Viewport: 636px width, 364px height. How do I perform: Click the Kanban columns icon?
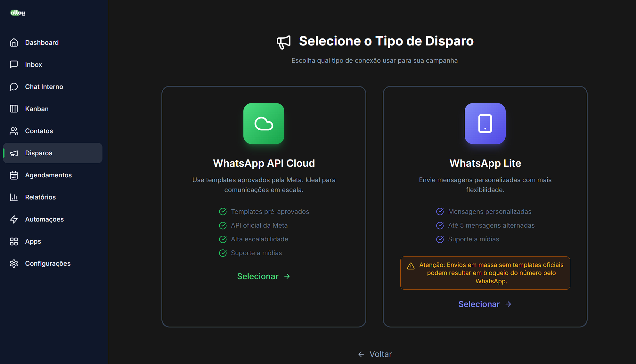tap(14, 109)
